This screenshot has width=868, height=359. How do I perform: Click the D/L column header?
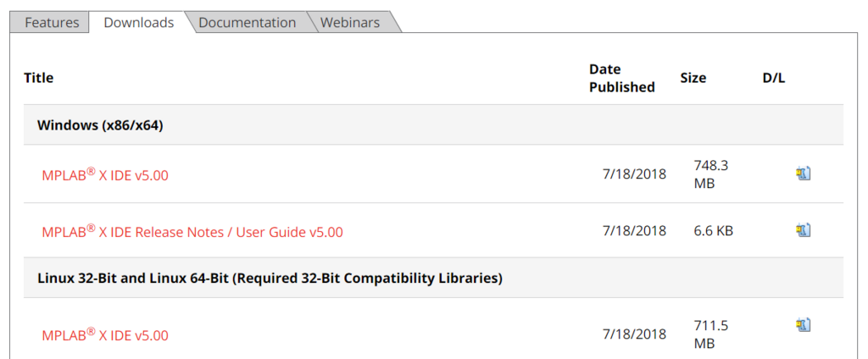tap(773, 78)
